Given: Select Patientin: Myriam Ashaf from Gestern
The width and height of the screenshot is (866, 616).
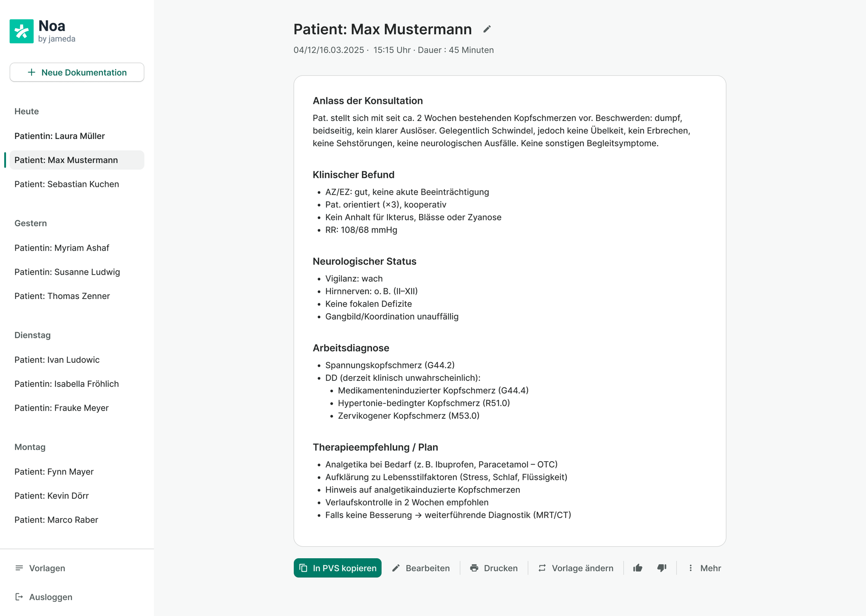Looking at the screenshot, I should click(x=62, y=248).
